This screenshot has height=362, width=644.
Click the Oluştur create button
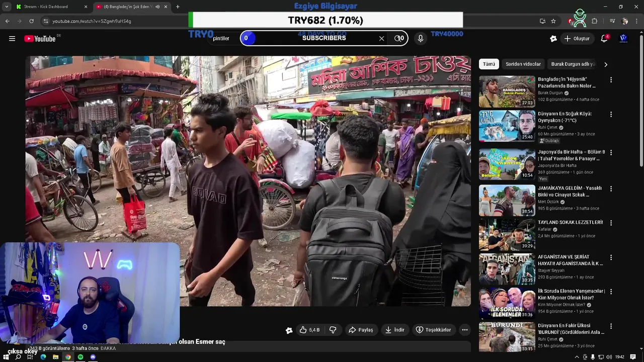point(577,39)
